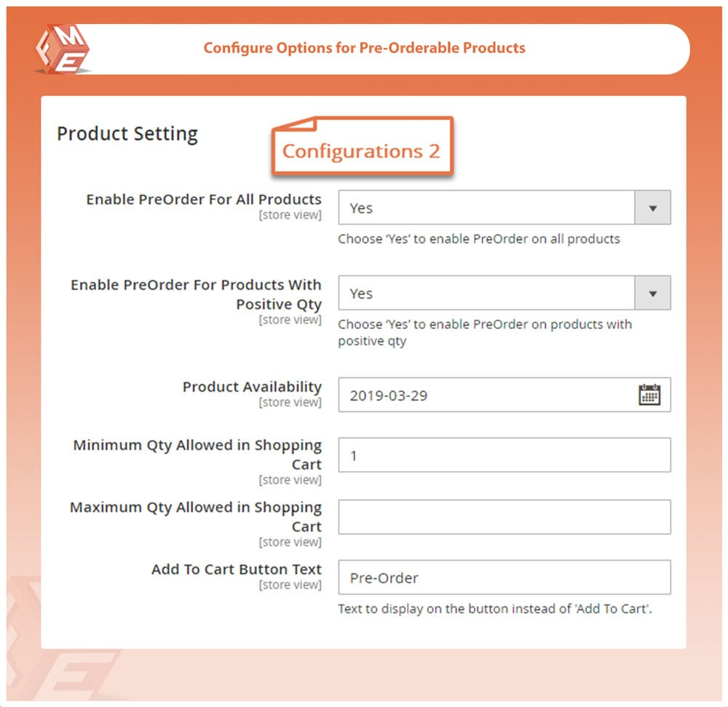Screen dimensions: 728x707
Task: Open the Product Availability calendar picker
Action: [x=649, y=395]
